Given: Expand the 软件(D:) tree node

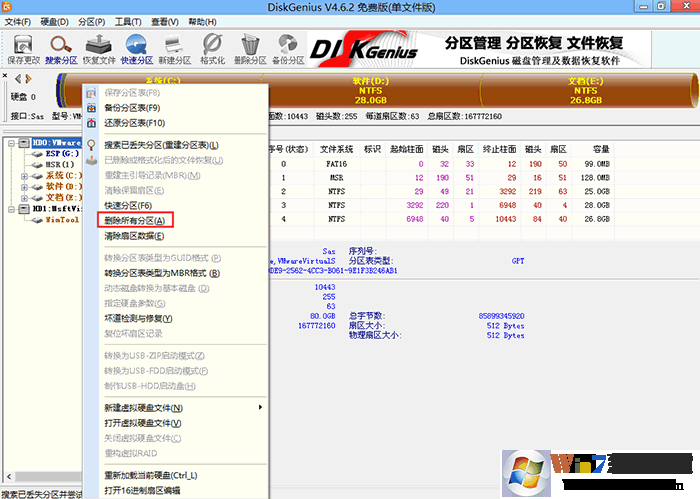Looking at the screenshot, I should 23,186.
